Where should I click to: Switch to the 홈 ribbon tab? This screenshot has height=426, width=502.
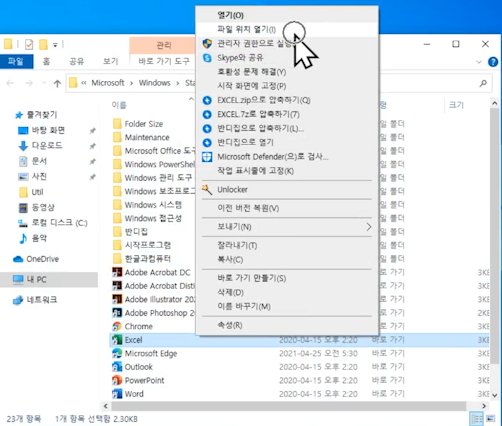[x=46, y=62]
